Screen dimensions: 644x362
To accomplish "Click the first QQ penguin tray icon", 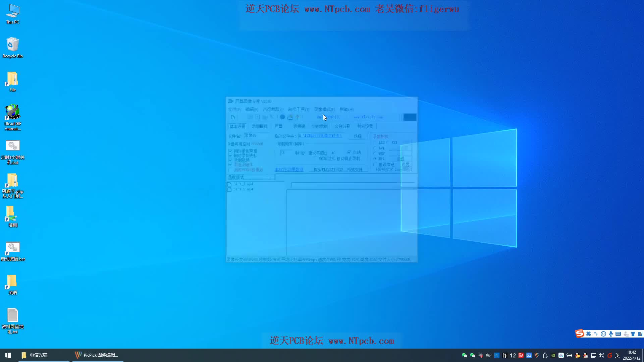I will click(x=577, y=355).
